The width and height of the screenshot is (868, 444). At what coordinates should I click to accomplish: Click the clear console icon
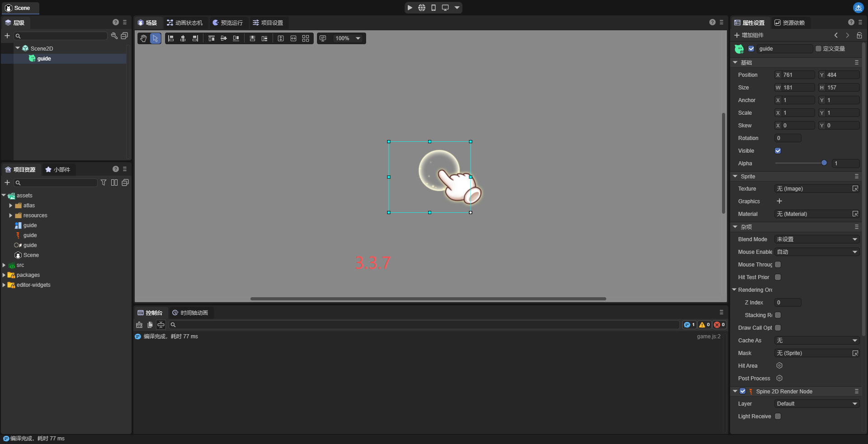coord(139,325)
